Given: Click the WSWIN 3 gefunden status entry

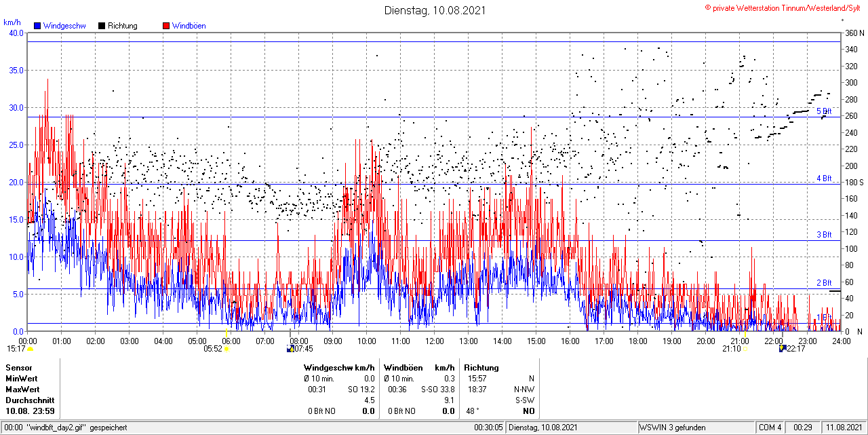Looking at the screenshot, I should tap(673, 428).
